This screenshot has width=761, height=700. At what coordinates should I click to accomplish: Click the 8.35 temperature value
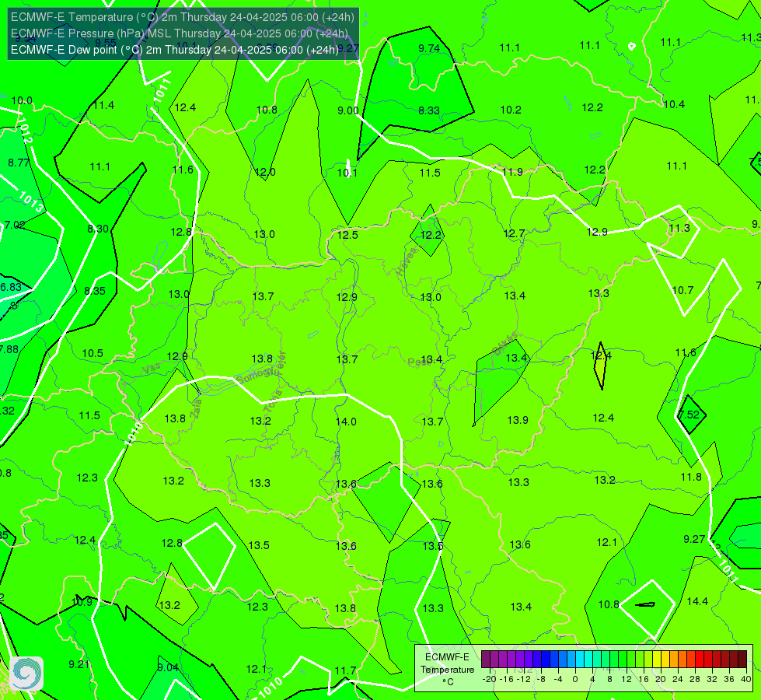[x=95, y=291]
